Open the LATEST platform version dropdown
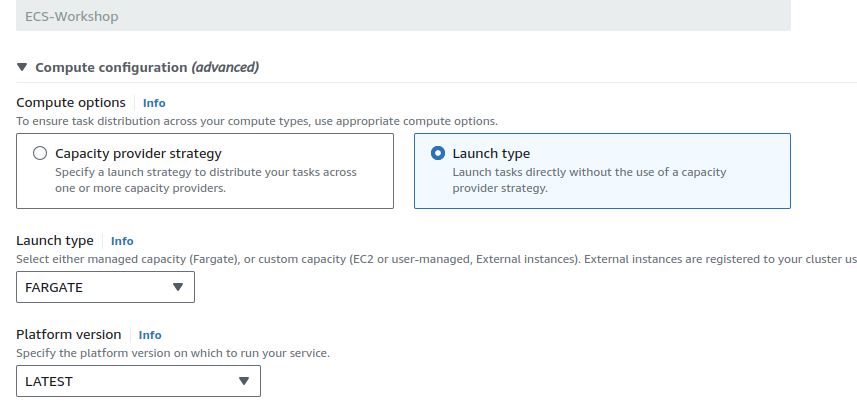This screenshot has width=857, height=416. pos(138,381)
